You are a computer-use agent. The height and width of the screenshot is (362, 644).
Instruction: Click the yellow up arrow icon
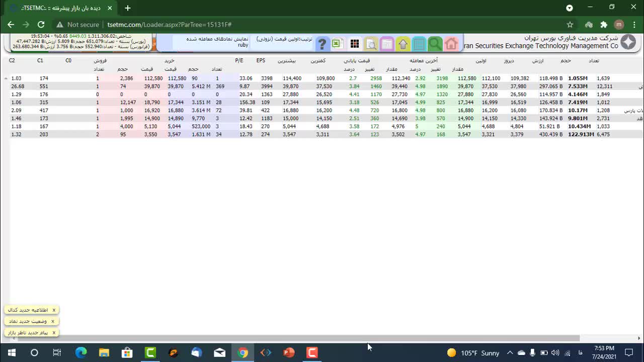[x=403, y=44]
